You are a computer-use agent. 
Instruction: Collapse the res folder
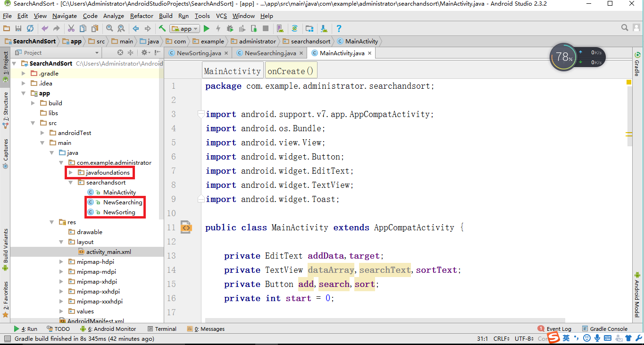(52, 222)
